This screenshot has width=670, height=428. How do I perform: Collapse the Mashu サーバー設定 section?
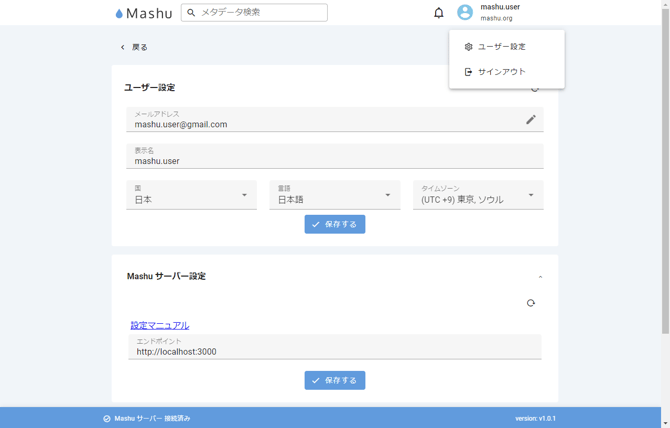(x=540, y=277)
